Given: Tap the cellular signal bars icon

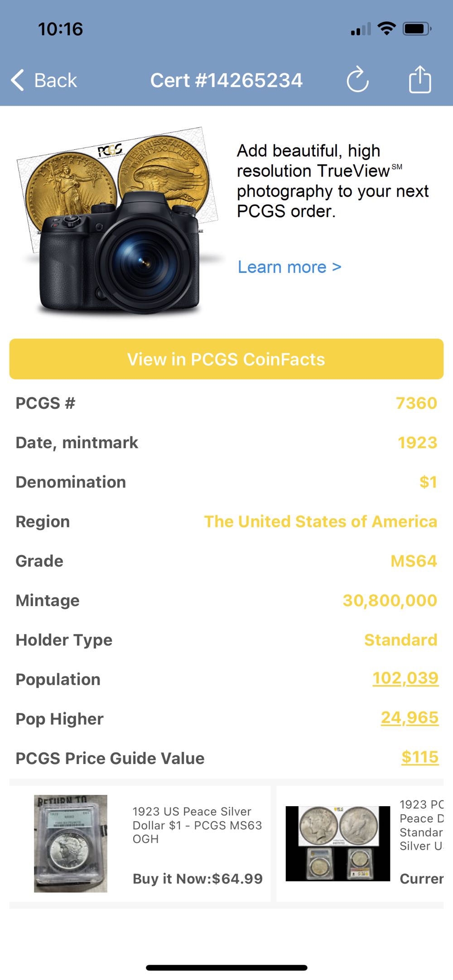Looking at the screenshot, I should 361,29.
